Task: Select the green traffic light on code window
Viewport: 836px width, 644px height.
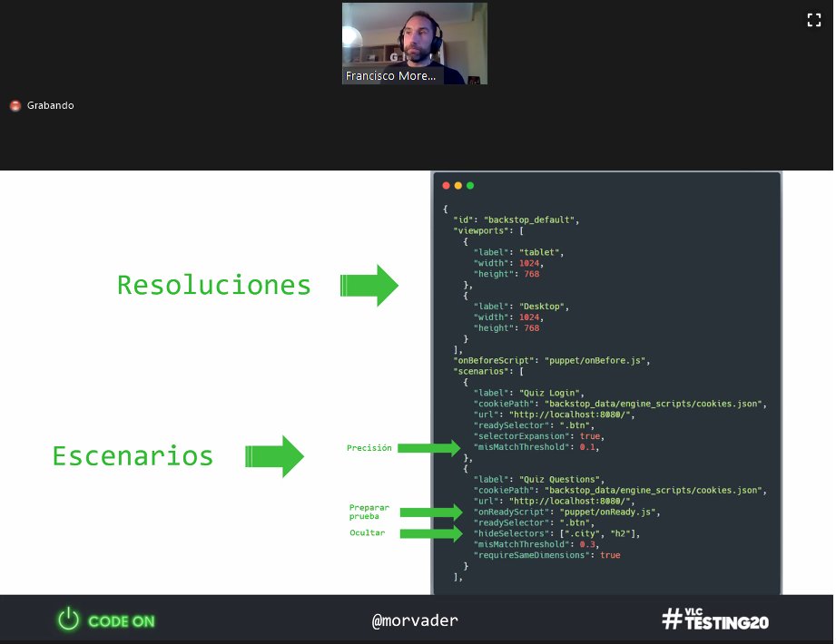Action: pos(469,185)
